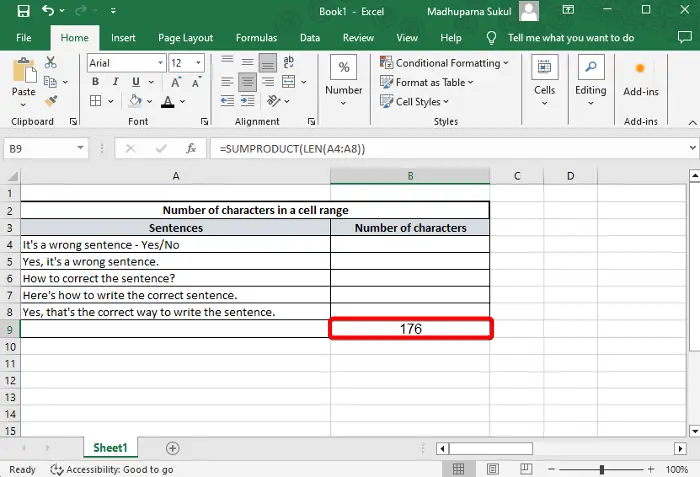This screenshot has width=700, height=477.
Task: Apply the red Font Color button
Action: pos(167,101)
